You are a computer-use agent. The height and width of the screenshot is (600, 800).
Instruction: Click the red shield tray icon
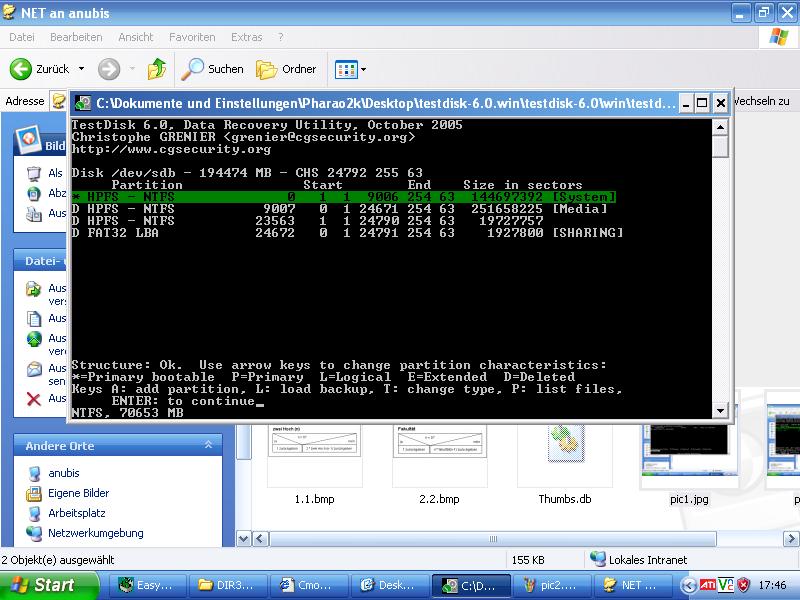pos(743,585)
